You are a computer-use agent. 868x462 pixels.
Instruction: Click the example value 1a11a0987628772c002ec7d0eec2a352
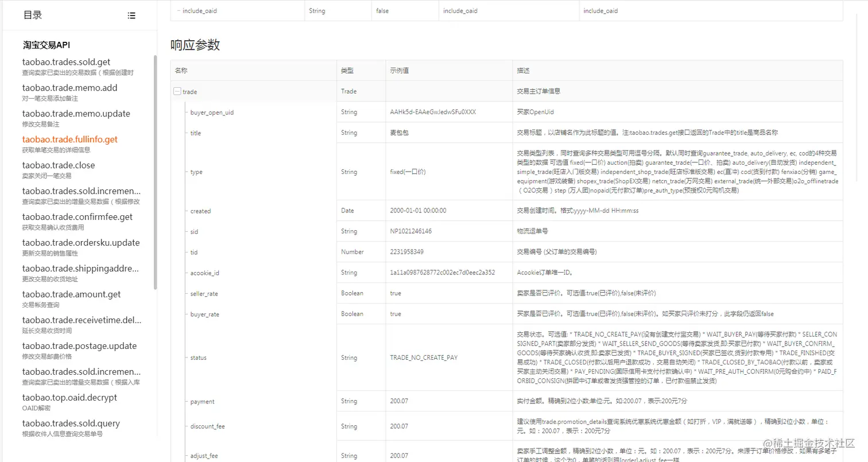pyautogui.click(x=443, y=273)
